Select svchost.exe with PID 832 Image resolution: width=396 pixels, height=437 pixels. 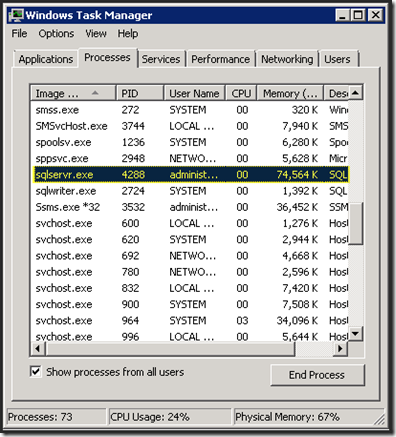click(x=189, y=288)
